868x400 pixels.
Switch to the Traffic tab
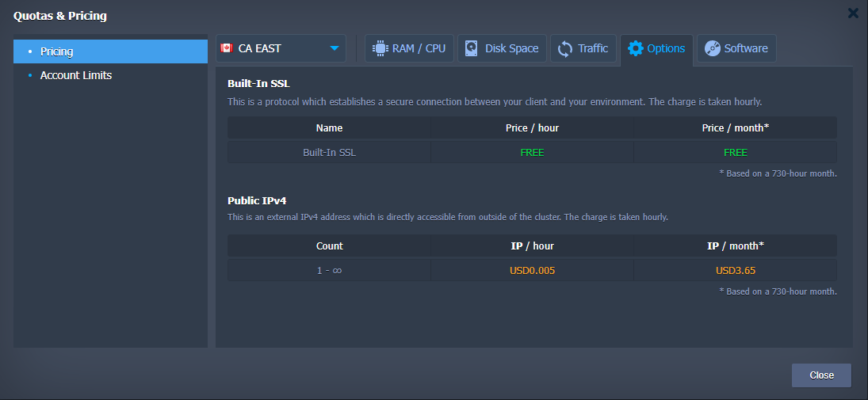click(x=592, y=48)
